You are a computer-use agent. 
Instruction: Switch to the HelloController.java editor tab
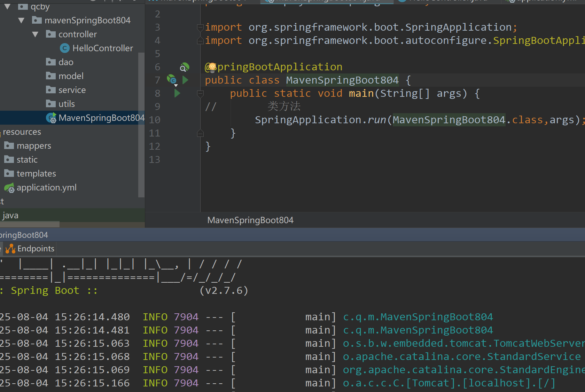(443, 1)
